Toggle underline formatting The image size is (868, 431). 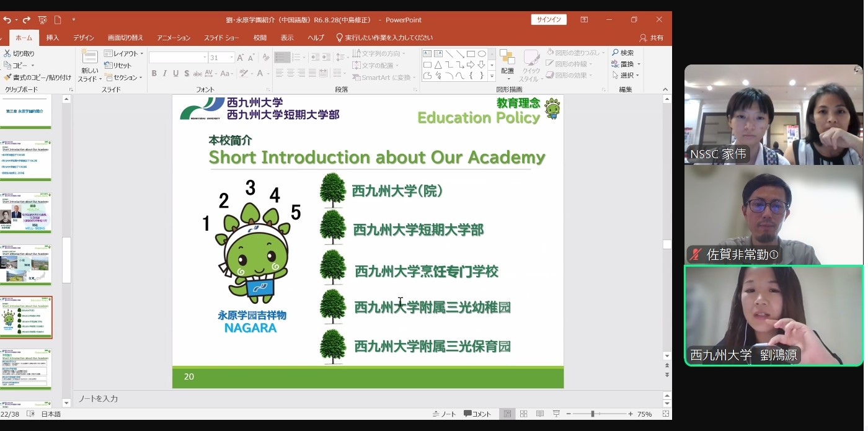(x=176, y=74)
